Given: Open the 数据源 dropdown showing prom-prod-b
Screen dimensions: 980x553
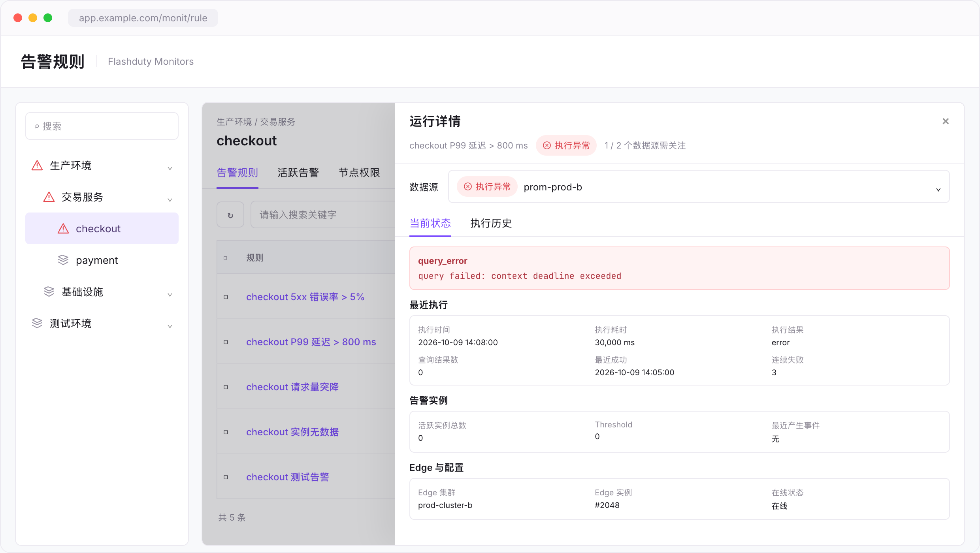Looking at the screenshot, I should pos(699,187).
